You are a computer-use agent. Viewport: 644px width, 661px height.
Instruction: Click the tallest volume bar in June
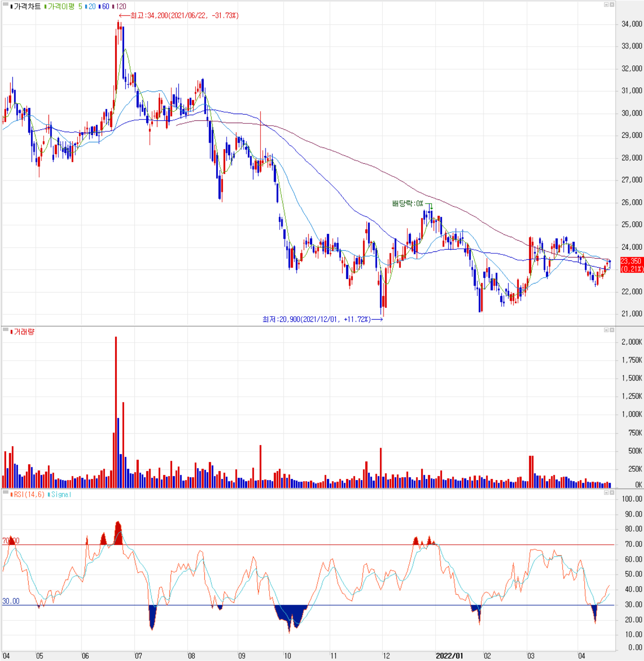pos(116,412)
